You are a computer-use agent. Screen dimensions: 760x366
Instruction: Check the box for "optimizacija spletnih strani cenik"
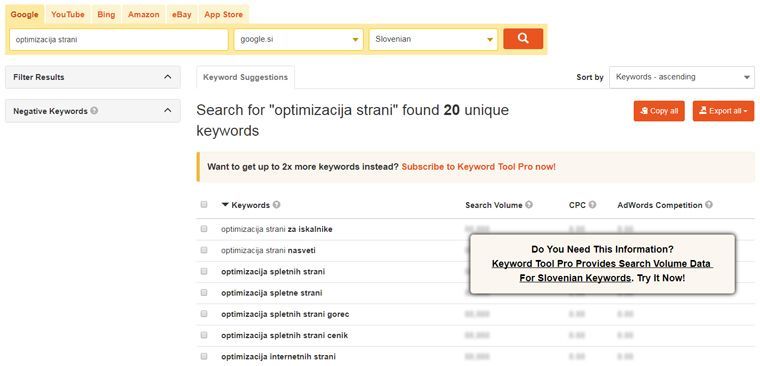tap(204, 335)
